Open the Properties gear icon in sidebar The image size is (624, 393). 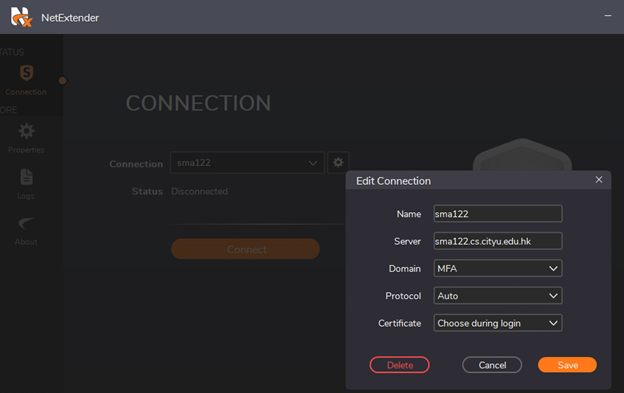pos(27,131)
